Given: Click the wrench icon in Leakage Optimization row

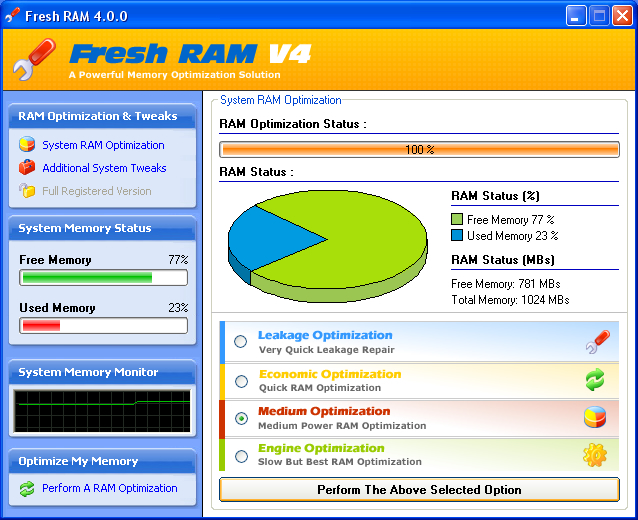Looking at the screenshot, I should (x=598, y=342).
